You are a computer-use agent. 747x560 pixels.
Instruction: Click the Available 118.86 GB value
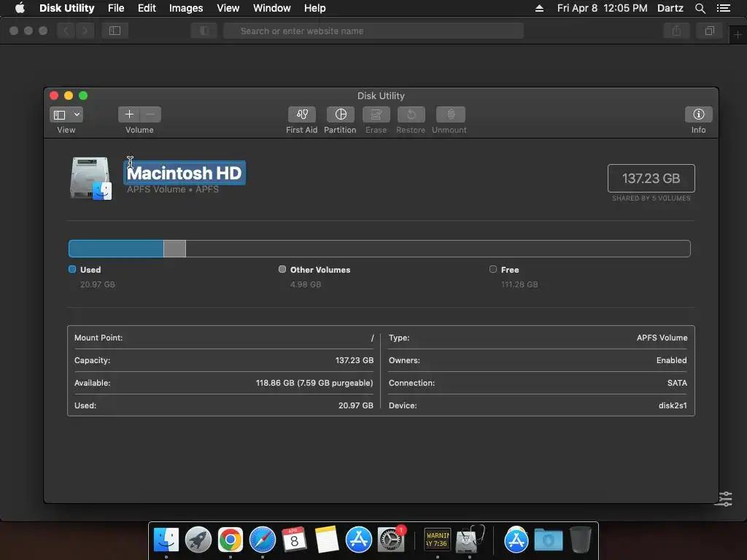[x=314, y=383]
